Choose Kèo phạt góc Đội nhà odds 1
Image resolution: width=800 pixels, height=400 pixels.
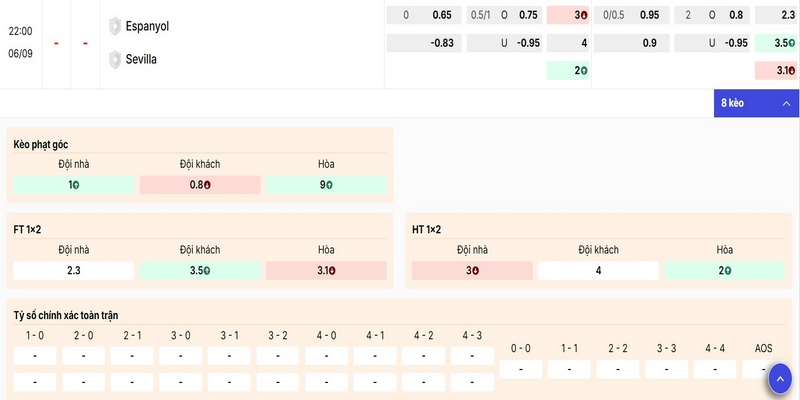(74, 185)
